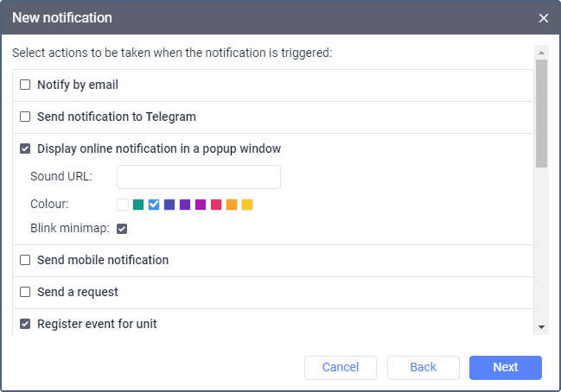Go Back to the previous step

tap(423, 367)
